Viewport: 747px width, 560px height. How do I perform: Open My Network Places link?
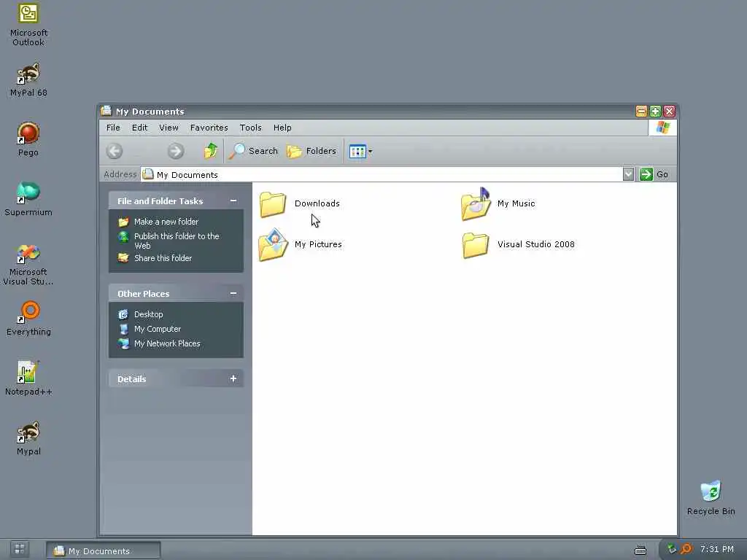167,343
